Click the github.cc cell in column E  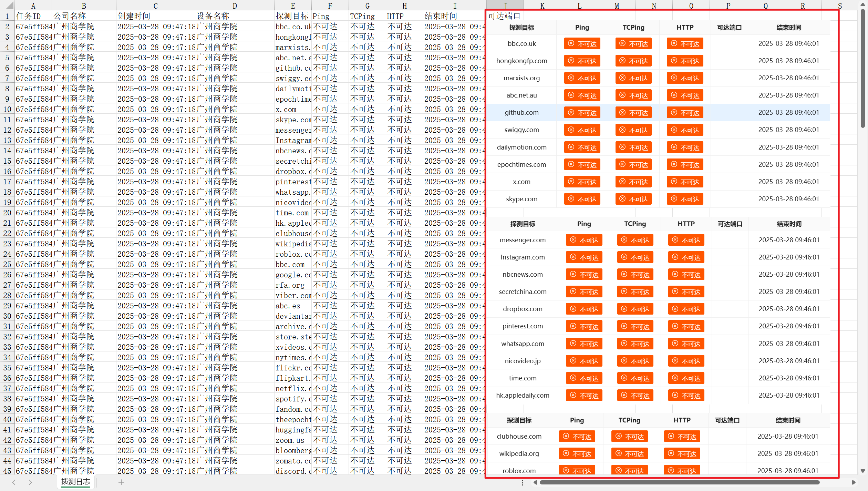(x=293, y=68)
